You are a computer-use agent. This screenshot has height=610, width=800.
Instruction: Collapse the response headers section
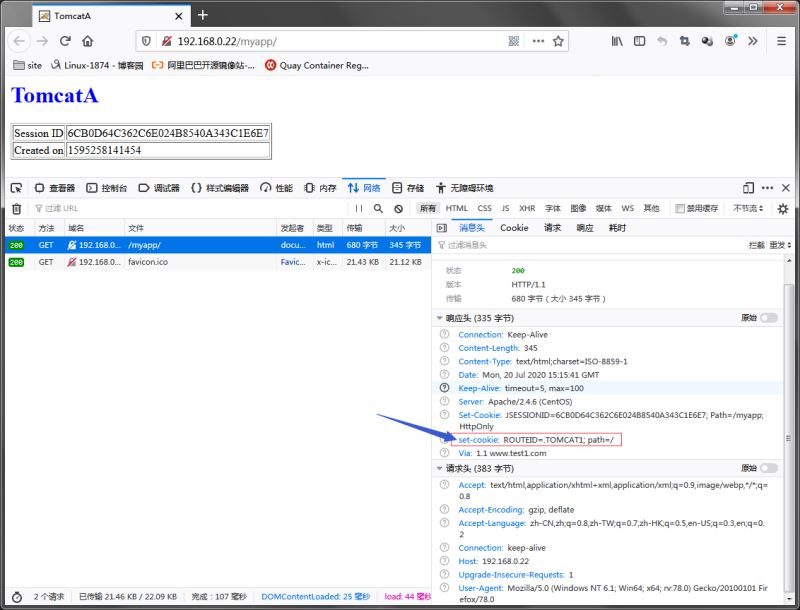(x=440, y=318)
